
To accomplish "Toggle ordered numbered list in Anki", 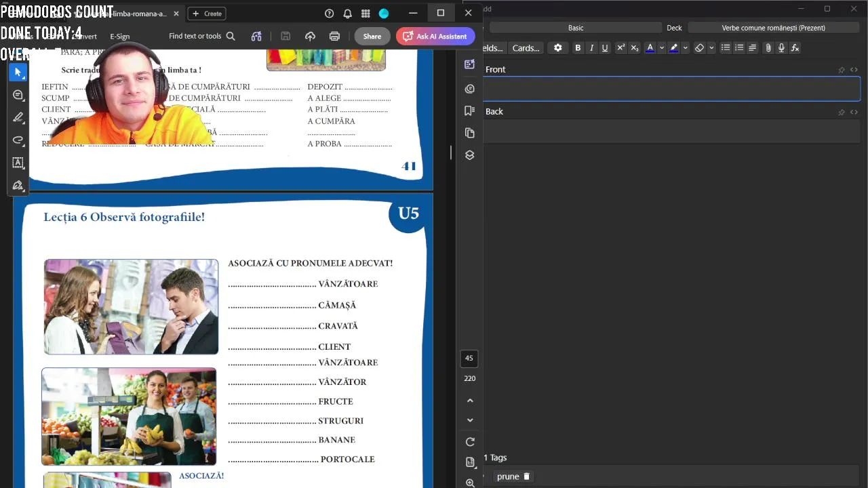I will (x=739, y=48).
